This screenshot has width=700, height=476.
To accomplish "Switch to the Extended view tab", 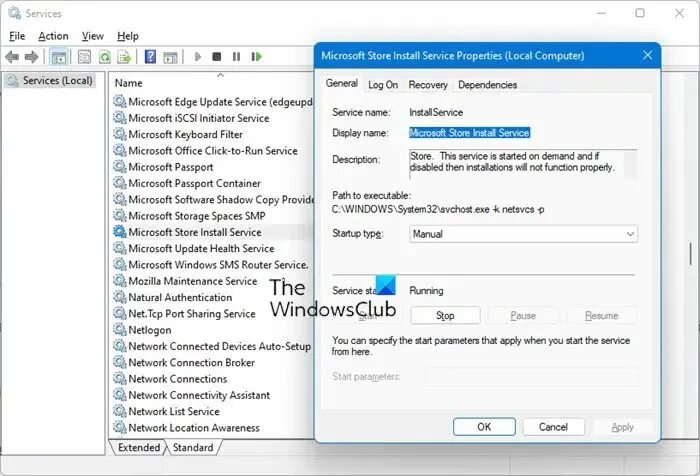I will 139,447.
